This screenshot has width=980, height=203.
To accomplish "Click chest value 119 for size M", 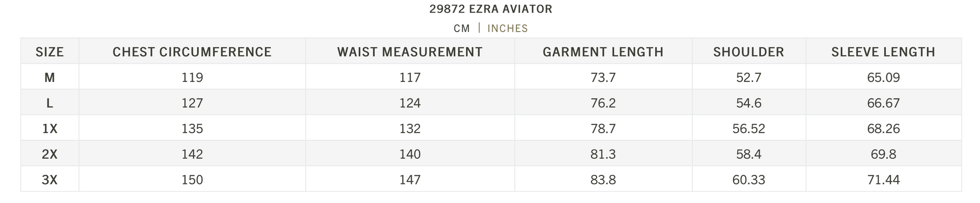I will pyautogui.click(x=192, y=78).
